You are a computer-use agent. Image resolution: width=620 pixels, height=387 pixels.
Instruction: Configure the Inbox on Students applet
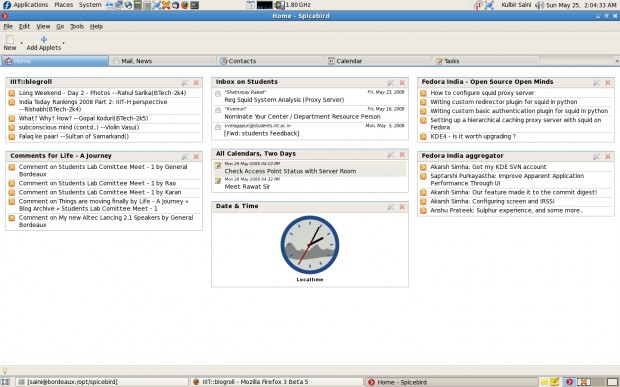click(391, 83)
